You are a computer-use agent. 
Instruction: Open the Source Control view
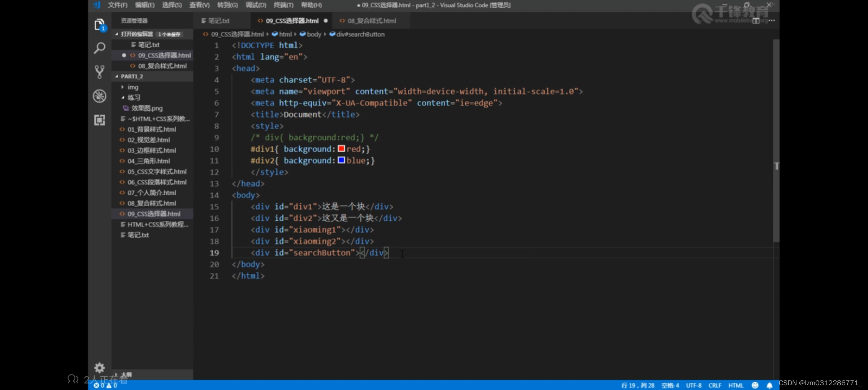[100, 72]
